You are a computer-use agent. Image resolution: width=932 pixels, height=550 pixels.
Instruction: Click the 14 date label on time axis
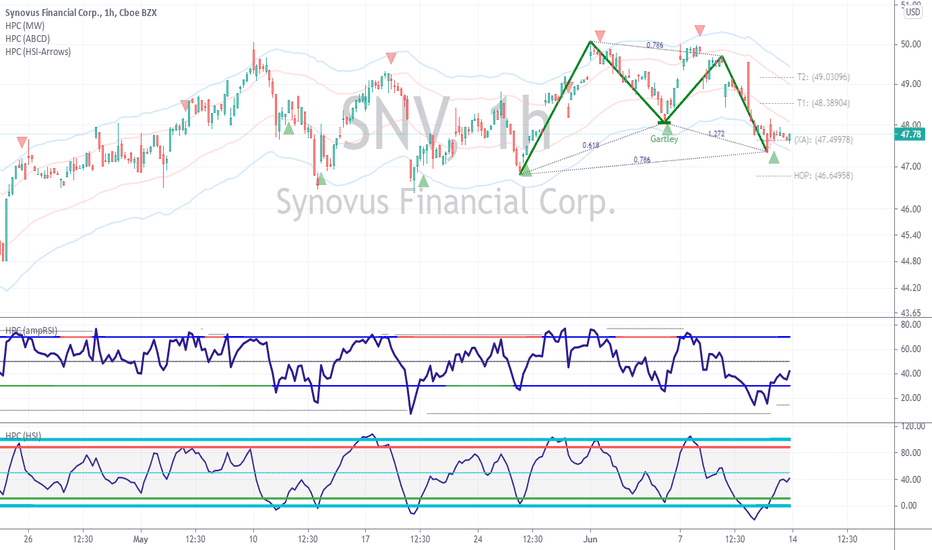coord(792,540)
